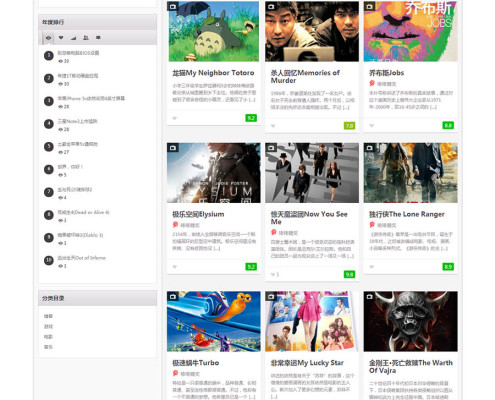Open ranked item number 7 in sidebar

[75, 189]
